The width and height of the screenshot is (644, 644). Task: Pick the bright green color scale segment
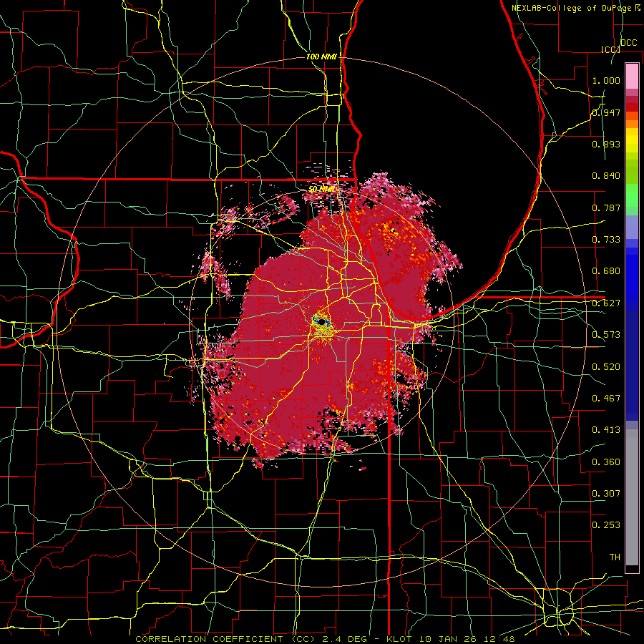point(632,195)
